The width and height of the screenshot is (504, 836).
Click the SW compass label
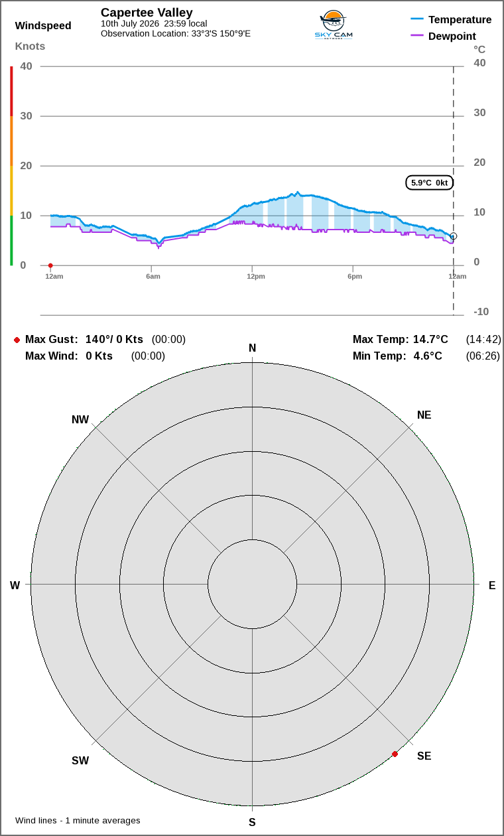click(80, 761)
